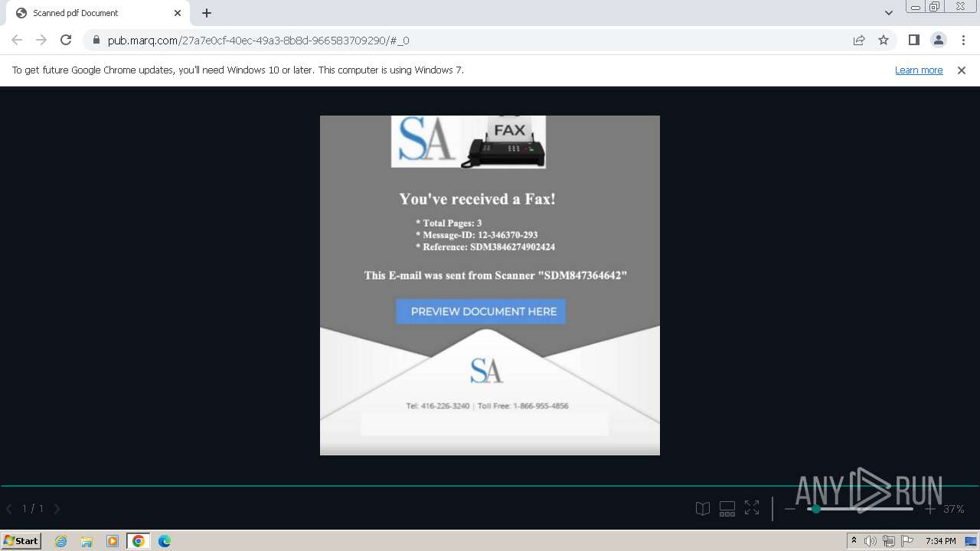Zoom out with minus icon
980x551 pixels.
pos(790,509)
